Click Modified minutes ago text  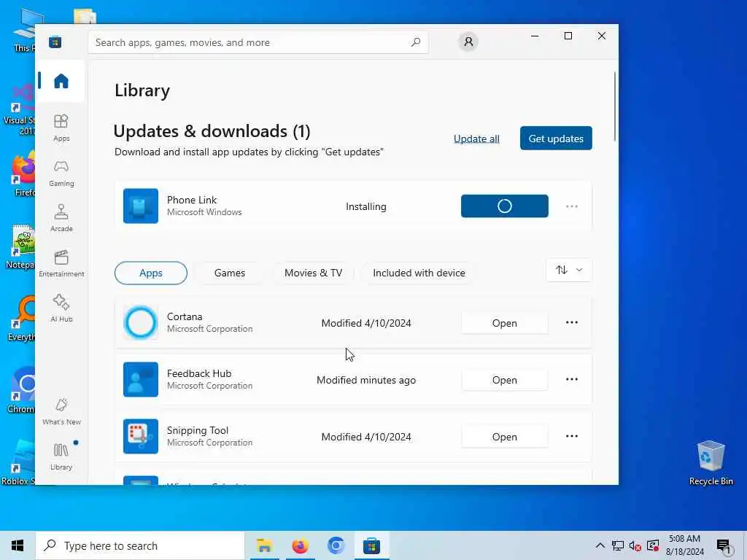coord(366,380)
